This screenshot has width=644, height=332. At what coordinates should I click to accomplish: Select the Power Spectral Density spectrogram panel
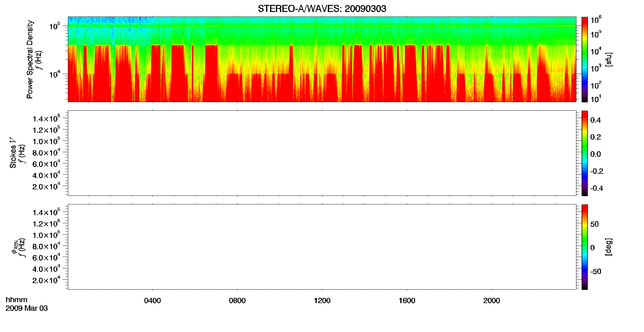[x=322, y=59]
